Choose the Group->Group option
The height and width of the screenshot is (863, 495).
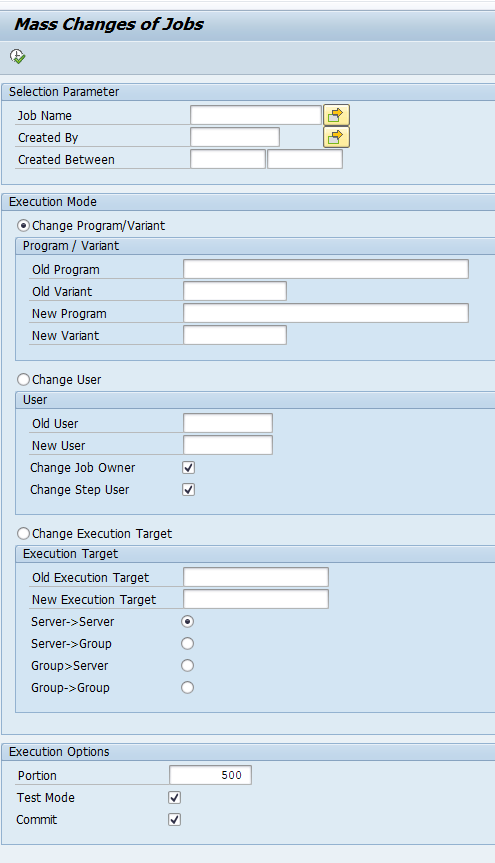188,687
